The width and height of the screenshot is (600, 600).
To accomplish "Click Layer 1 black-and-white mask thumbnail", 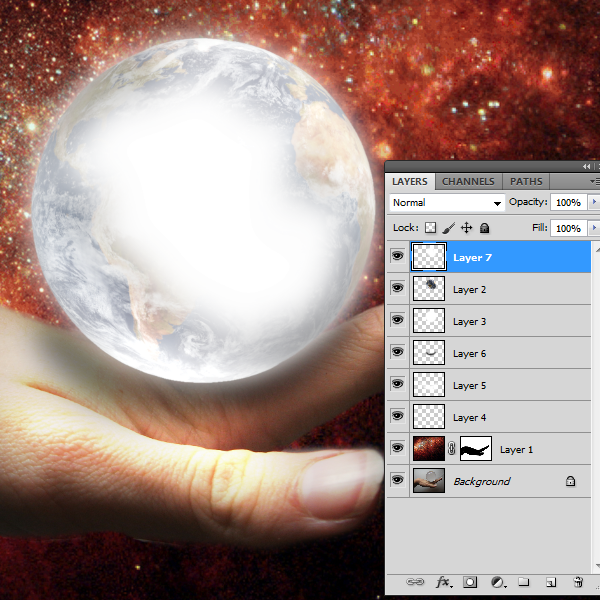I will (476, 448).
